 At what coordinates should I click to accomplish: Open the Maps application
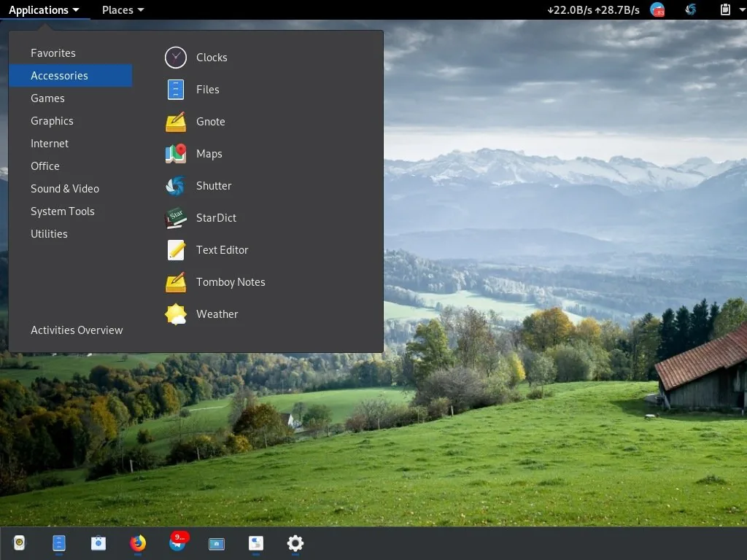[209, 154]
